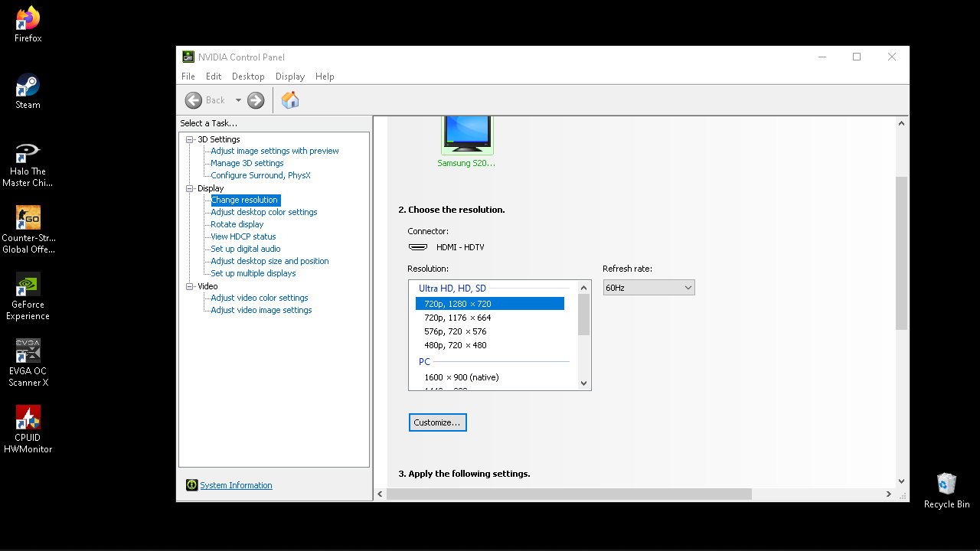Click resolution list scroll up arrow
The width and height of the screenshot is (980, 551).
point(584,288)
